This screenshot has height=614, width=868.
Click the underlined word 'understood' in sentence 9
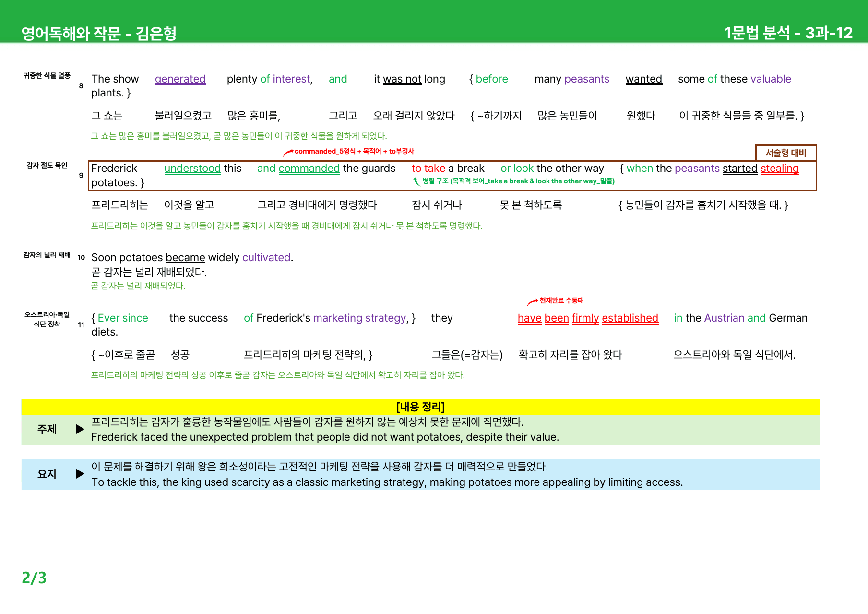192,168
